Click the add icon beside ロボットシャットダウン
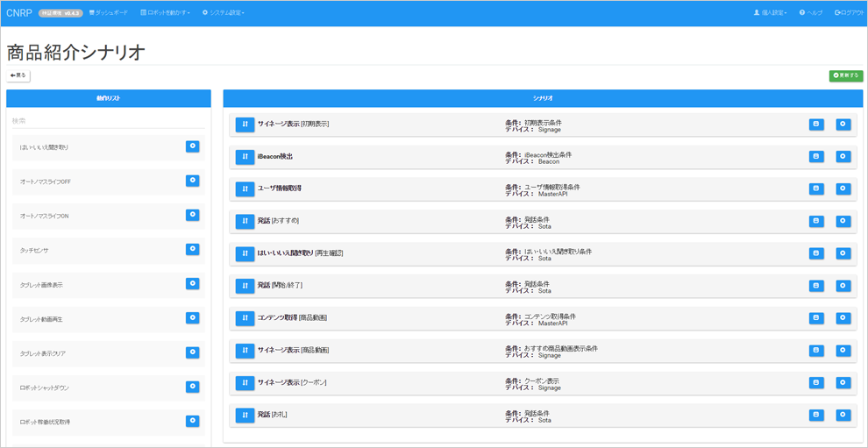This screenshot has height=448, width=868. pos(192,387)
